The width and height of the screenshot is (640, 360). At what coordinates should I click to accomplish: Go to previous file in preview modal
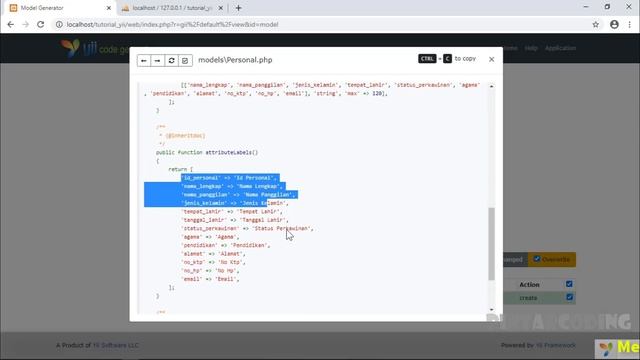pos(144,60)
